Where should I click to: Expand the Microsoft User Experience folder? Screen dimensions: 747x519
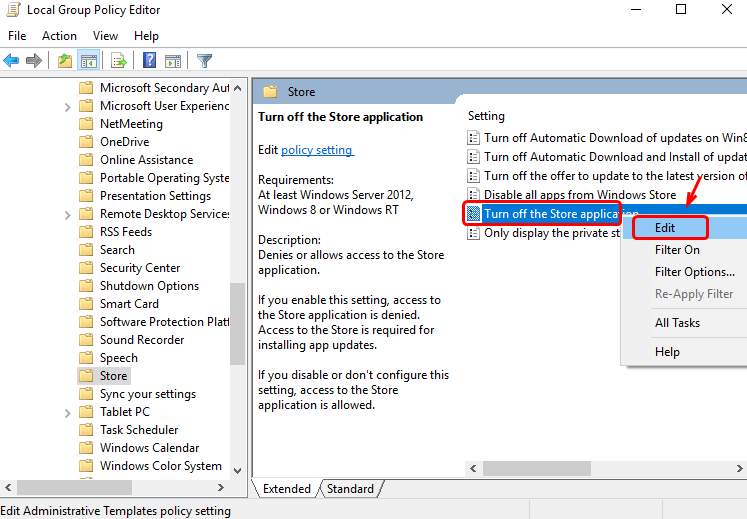pyautogui.click(x=67, y=106)
